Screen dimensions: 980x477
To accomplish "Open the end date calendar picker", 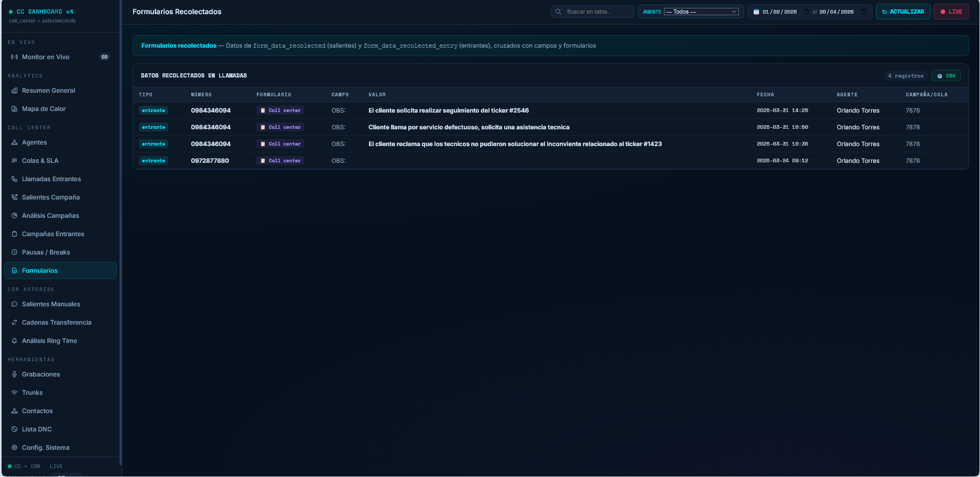I will coord(864,12).
